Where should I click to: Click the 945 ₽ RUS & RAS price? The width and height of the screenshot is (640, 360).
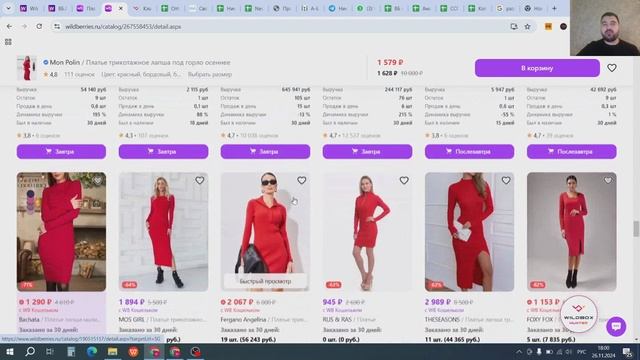point(332,302)
